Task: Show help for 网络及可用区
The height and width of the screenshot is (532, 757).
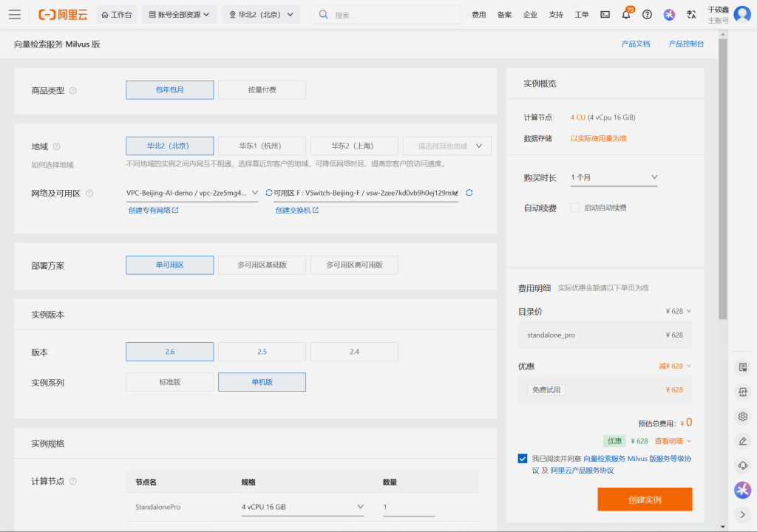Action: click(89, 193)
